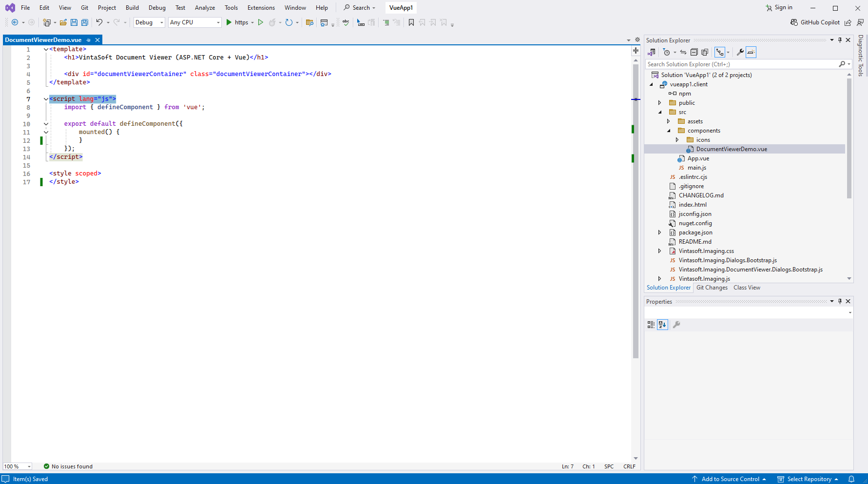Toggle Sync with Active Document in Solution Explorer
Image resolution: width=868 pixels, height=484 pixels.
(683, 52)
